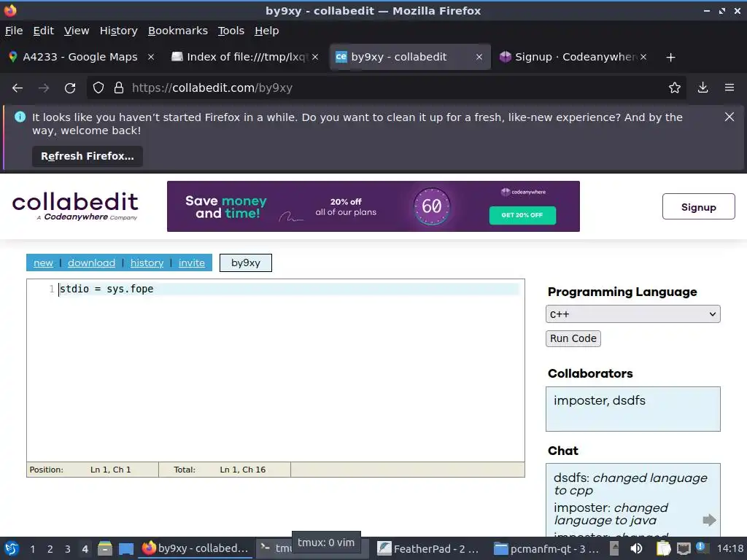Click the show desktop icon on the taskbar

[x=126, y=549]
